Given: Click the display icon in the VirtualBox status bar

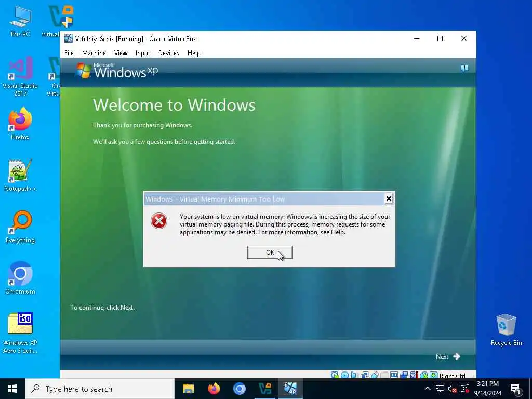Looking at the screenshot, I should (x=394, y=375).
